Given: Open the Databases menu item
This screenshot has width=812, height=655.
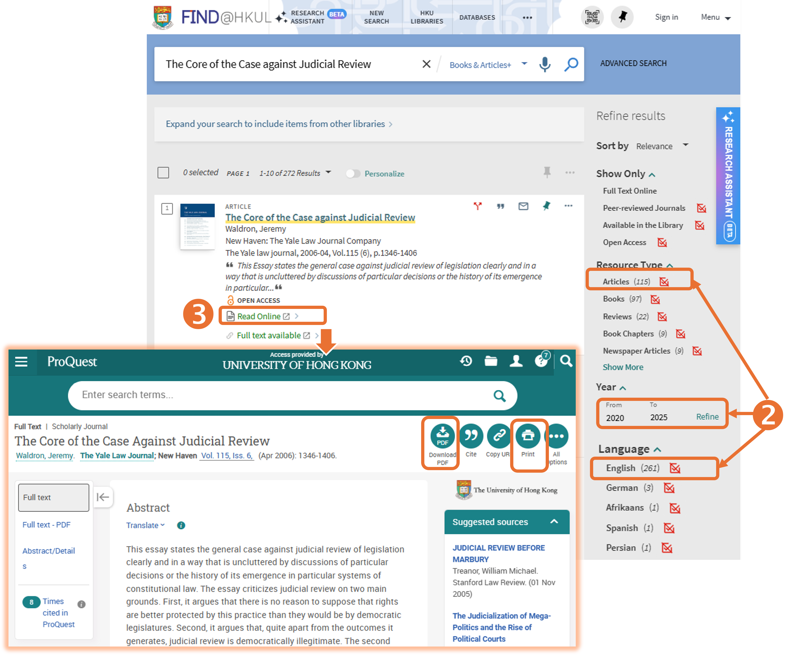Looking at the screenshot, I should (477, 17).
